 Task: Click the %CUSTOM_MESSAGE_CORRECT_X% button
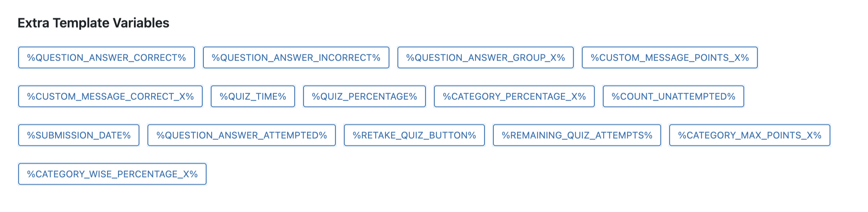(110, 97)
